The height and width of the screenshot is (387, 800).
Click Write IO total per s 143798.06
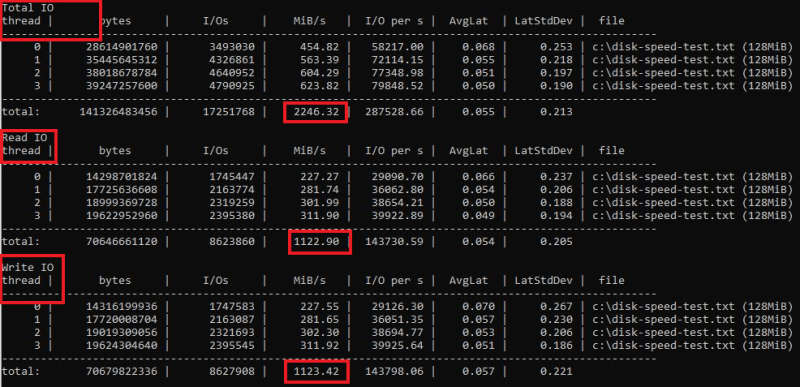pyautogui.click(x=395, y=372)
